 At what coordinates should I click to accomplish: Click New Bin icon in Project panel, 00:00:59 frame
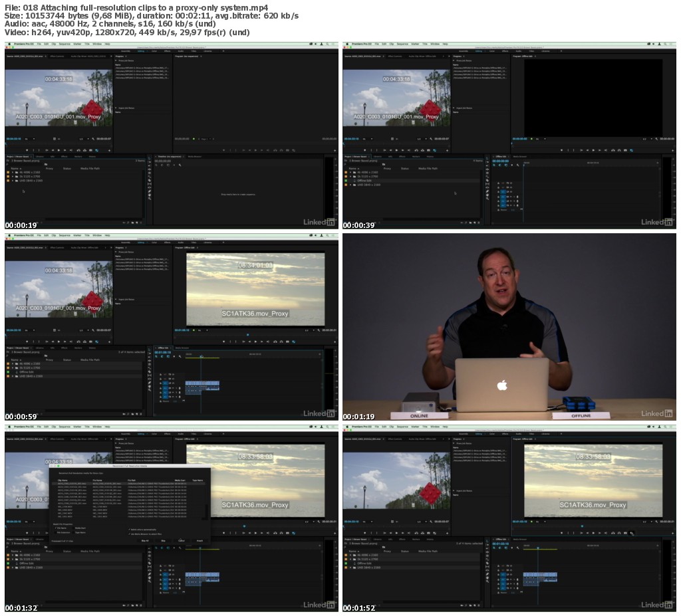tap(132, 414)
